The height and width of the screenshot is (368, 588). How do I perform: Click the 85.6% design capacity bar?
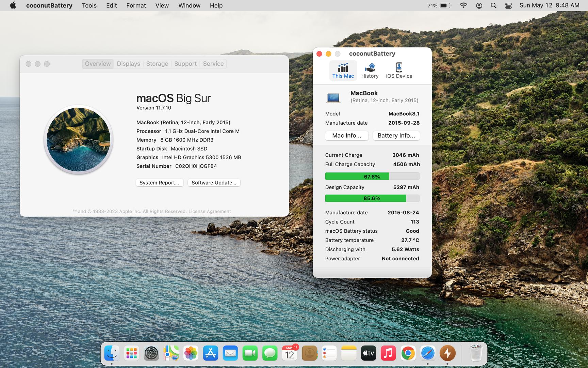click(x=372, y=198)
